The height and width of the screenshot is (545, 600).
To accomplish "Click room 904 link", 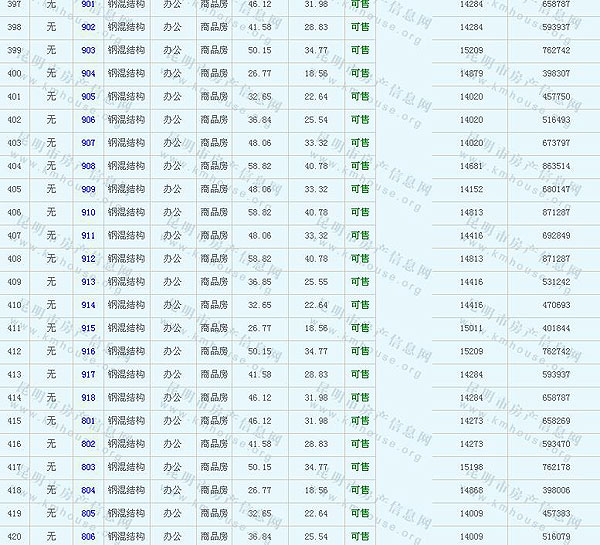I will (89, 73).
